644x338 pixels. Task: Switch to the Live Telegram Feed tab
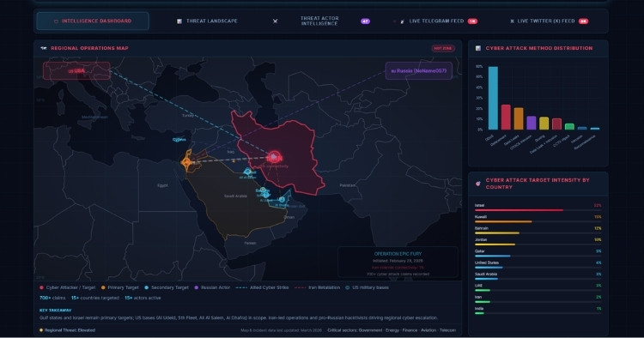[435, 21]
